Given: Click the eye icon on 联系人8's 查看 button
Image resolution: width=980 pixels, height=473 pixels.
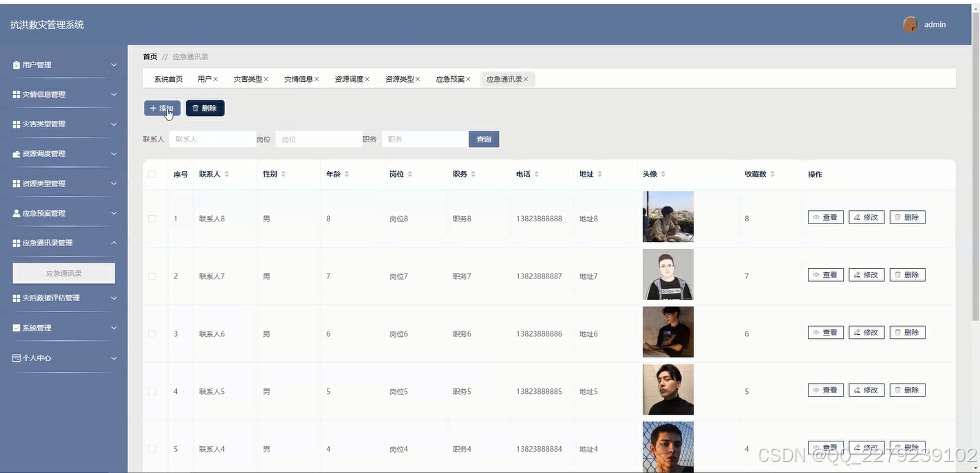Looking at the screenshot, I should (x=818, y=217).
